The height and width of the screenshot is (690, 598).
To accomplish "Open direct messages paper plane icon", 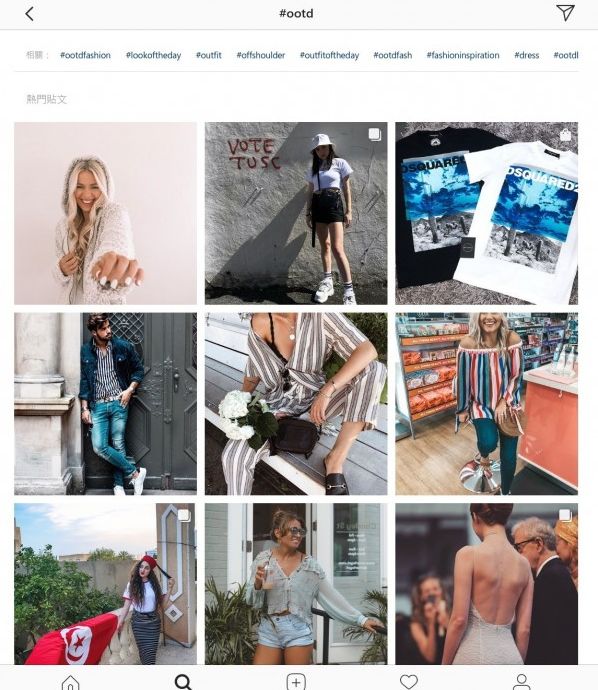I will point(565,13).
